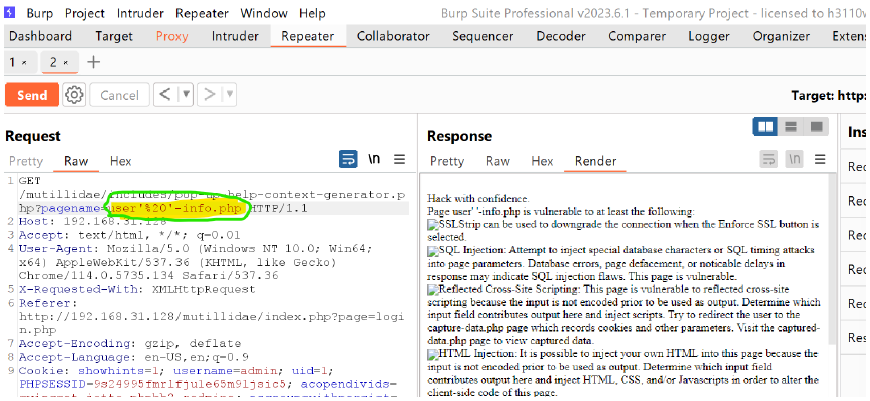The height and width of the screenshot is (401, 870).
Task: Switch to the Proxy tab
Action: 172,37
